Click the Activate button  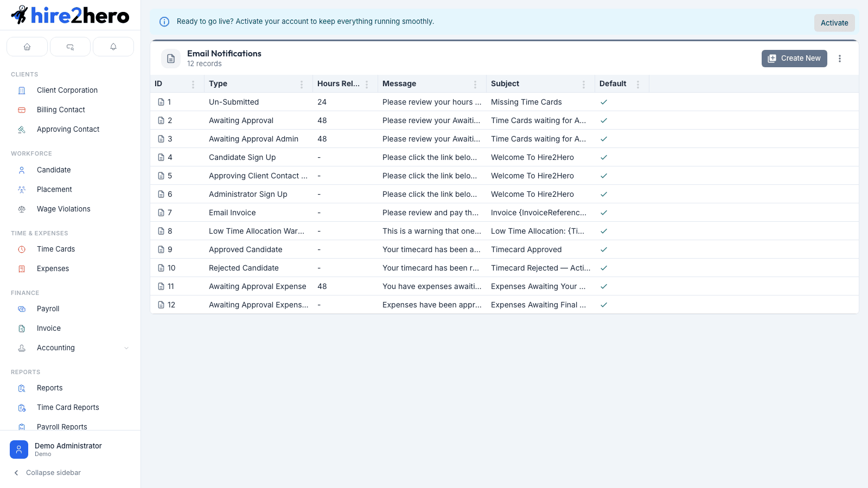point(834,23)
